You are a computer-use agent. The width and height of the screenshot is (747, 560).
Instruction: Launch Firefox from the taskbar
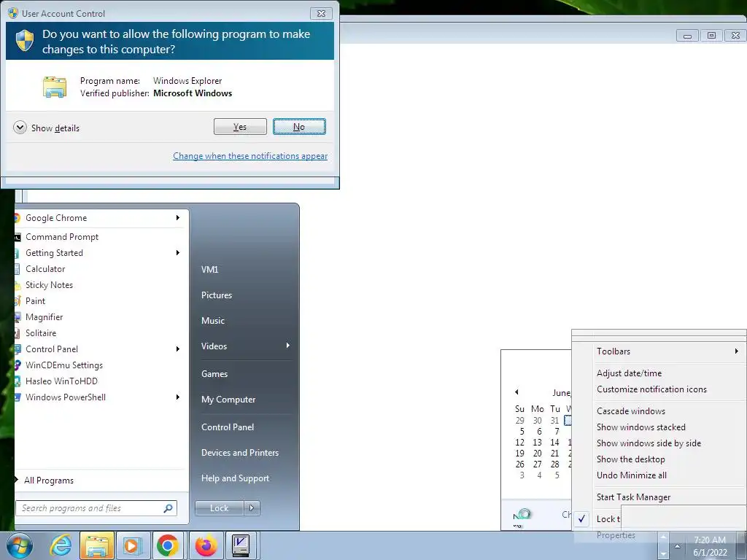[x=206, y=545]
